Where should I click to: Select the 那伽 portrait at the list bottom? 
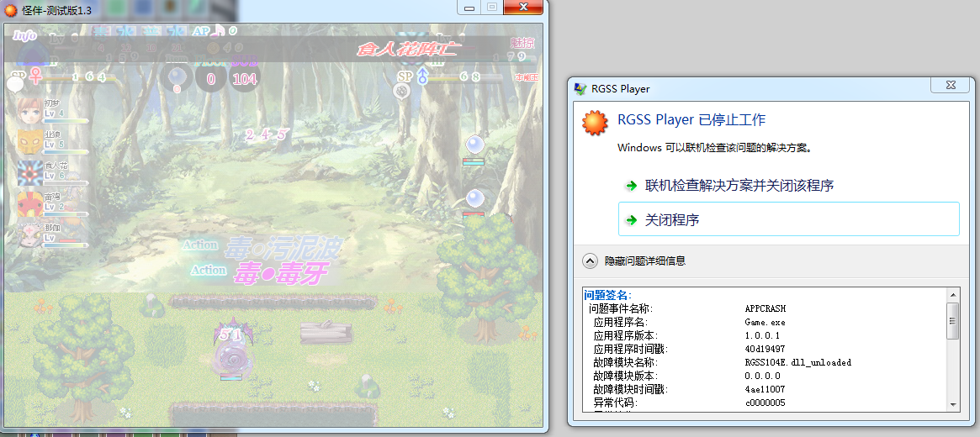coord(29,234)
